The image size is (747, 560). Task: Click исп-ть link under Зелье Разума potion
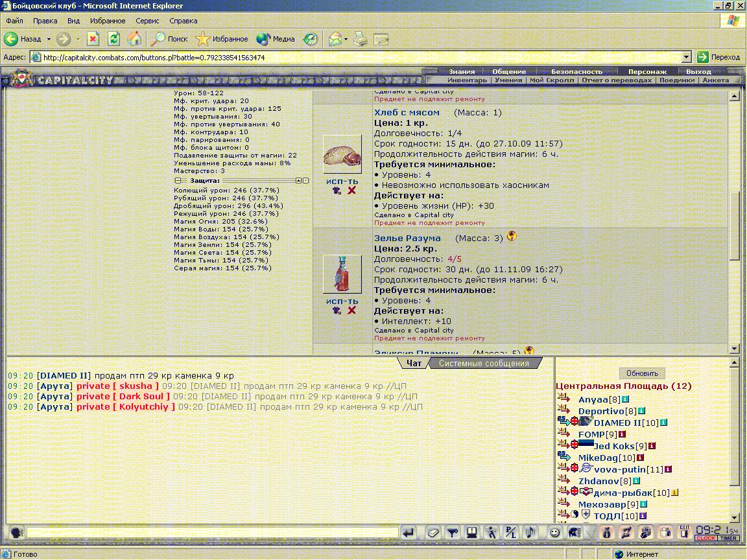click(x=342, y=301)
